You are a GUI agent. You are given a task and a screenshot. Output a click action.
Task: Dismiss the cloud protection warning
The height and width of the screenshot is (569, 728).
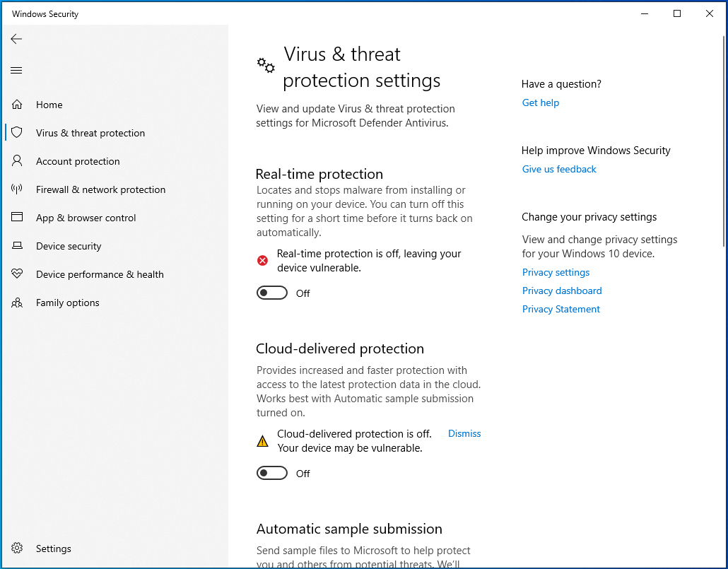click(464, 433)
